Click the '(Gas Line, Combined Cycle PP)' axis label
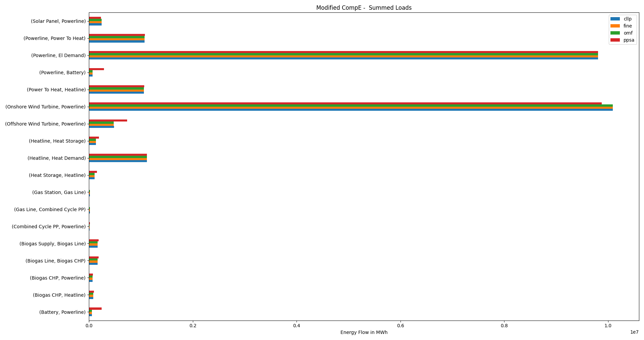The image size is (644, 340). 50,209
